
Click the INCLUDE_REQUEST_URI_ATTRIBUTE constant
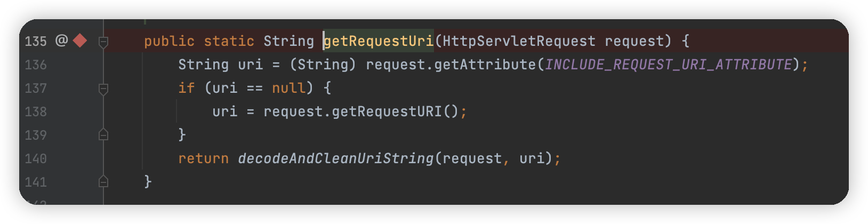(x=668, y=65)
